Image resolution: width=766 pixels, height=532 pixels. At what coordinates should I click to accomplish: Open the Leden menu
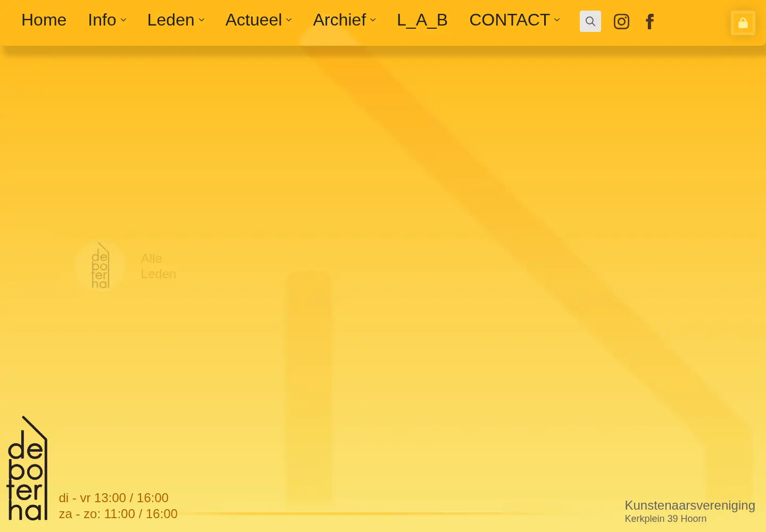point(171,20)
